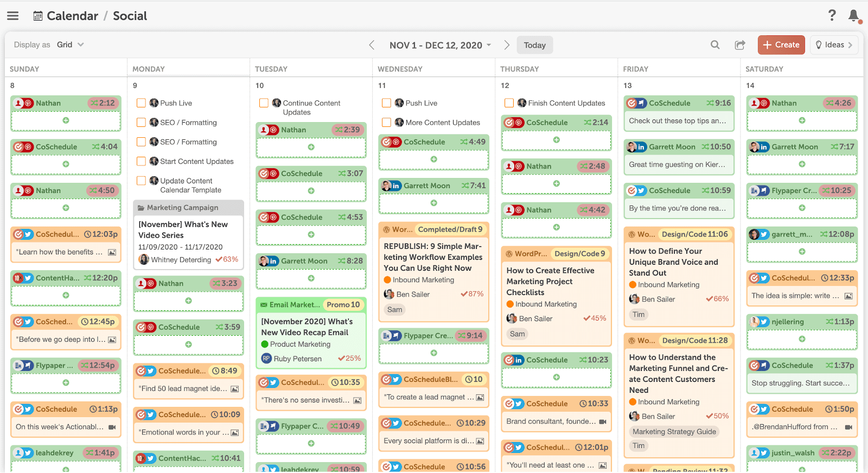Click the Create button
Viewport: 868px width, 473px height.
[x=781, y=45]
